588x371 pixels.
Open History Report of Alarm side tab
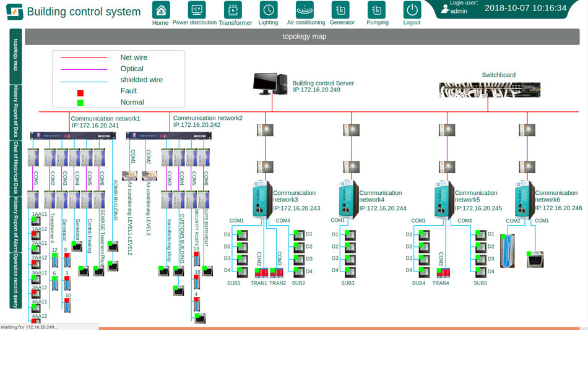[15, 224]
